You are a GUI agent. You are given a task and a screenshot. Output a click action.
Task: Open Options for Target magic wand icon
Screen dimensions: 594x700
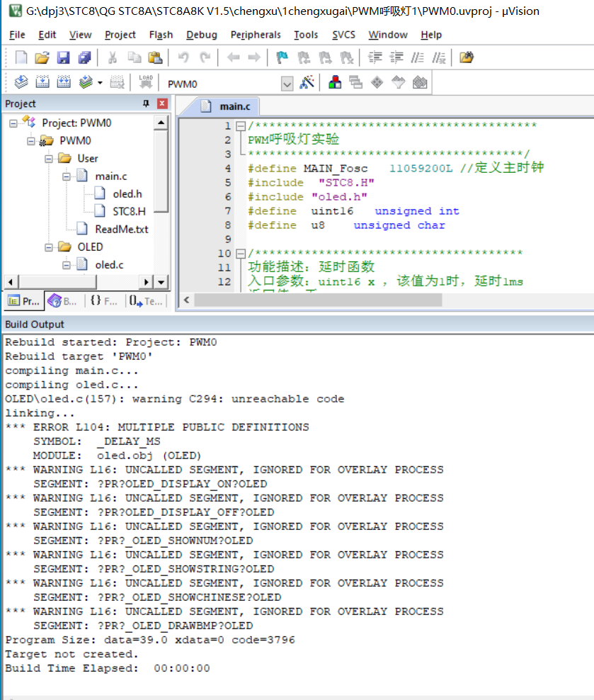[x=307, y=82]
